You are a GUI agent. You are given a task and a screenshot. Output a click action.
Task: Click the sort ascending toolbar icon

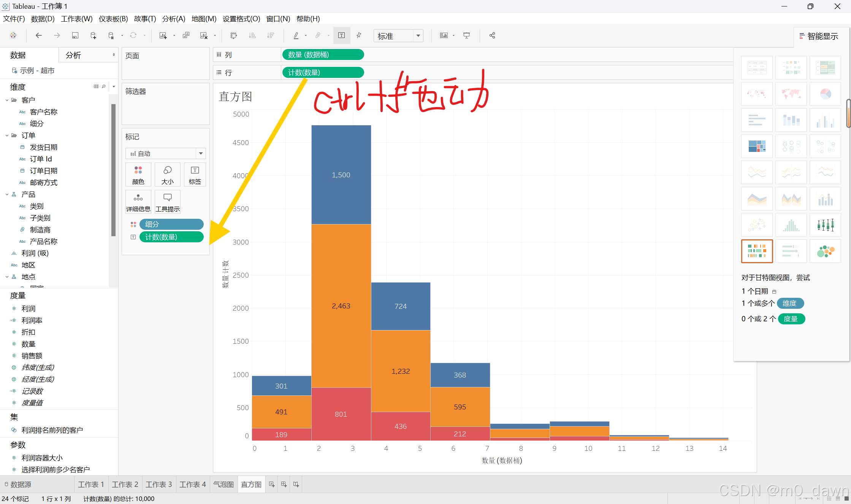(x=252, y=35)
